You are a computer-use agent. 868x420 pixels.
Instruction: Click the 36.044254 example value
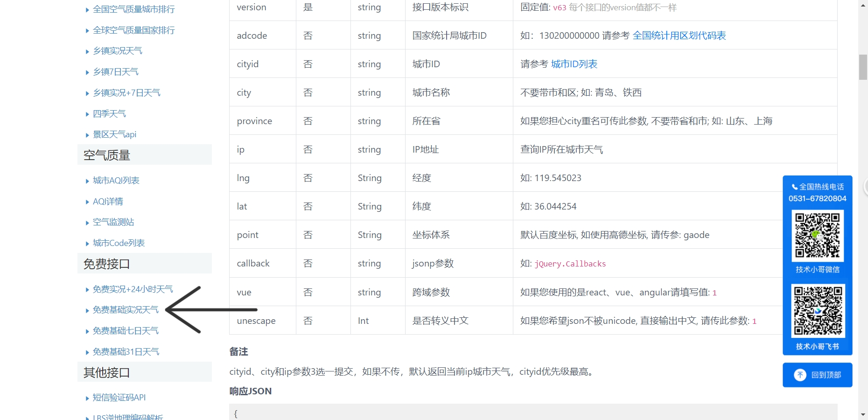tap(555, 206)
